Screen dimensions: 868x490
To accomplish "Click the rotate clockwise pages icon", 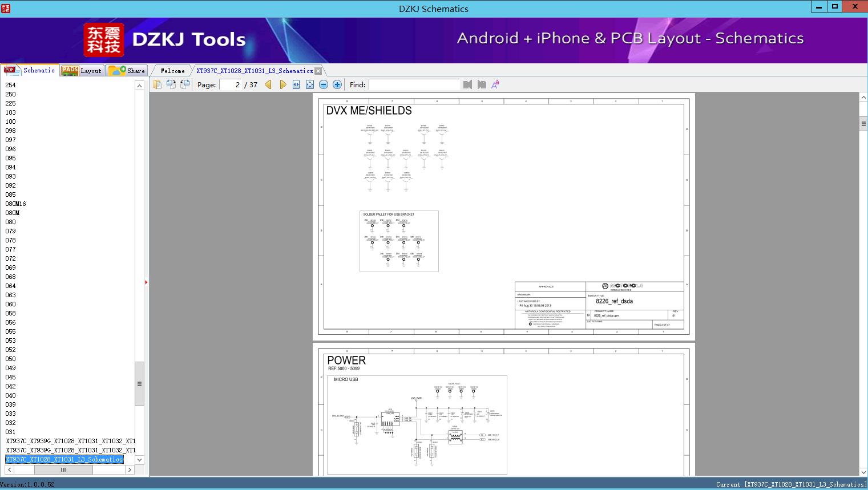I will coord(171,84).
